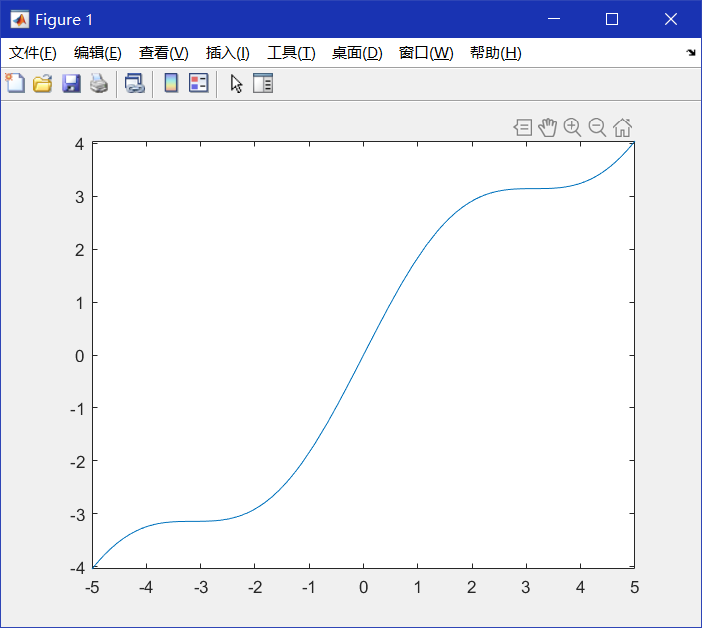
Task: Open the 窗口(W) menu
Action: 426,53
